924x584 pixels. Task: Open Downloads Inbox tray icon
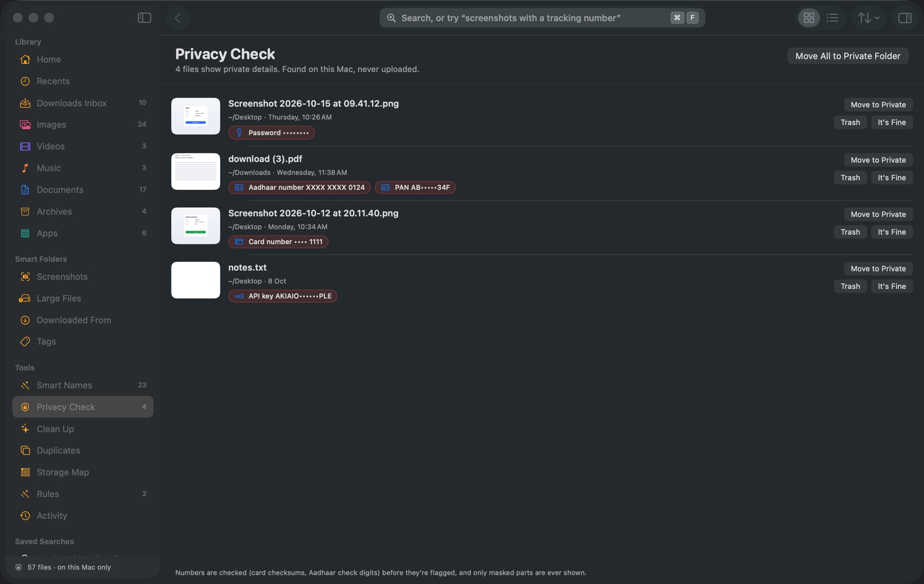pyautogui.click(x=25, y=103)
